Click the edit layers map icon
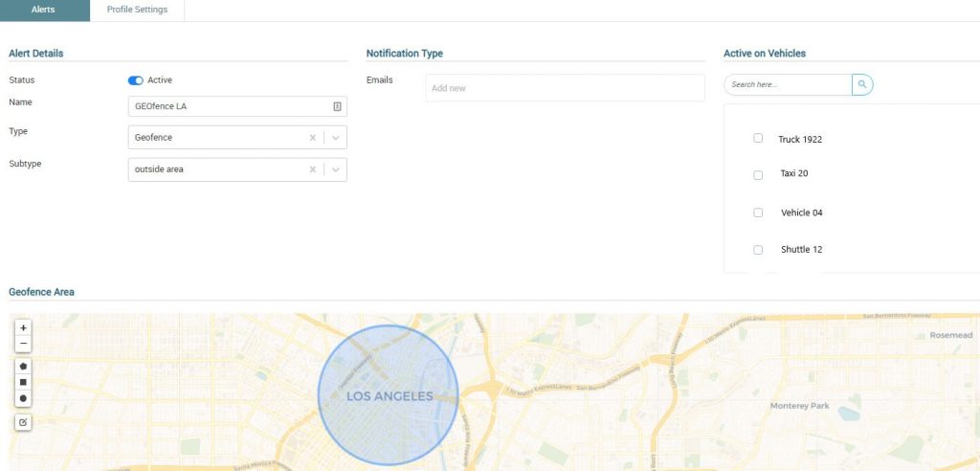 click(24, 421)
